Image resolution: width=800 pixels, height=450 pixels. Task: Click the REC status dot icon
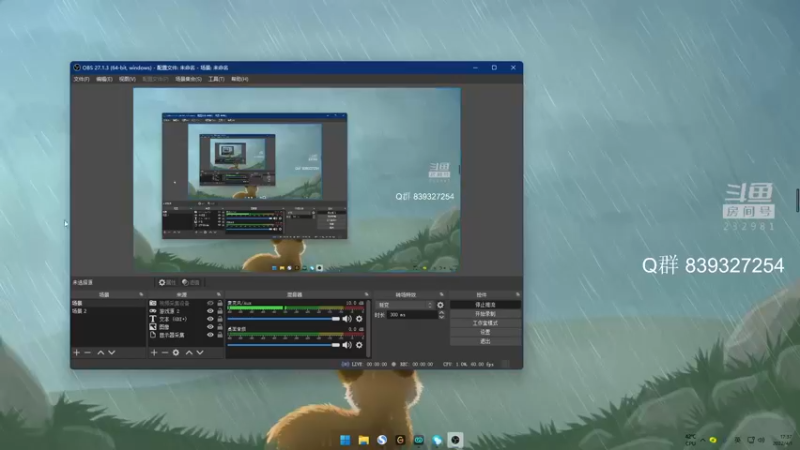393,364
